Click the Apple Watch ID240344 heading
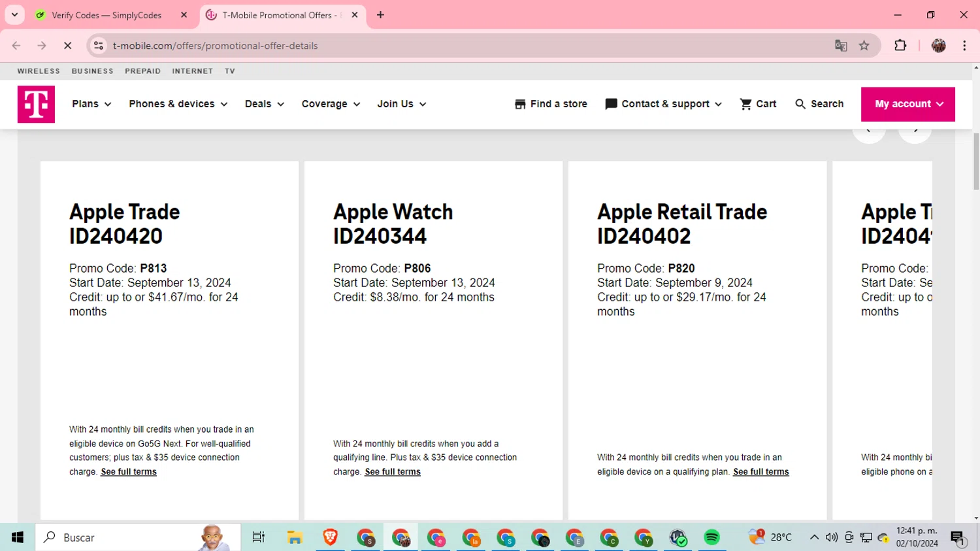The height and width of the screenshot is (551, 980). (x=393, y=224)
